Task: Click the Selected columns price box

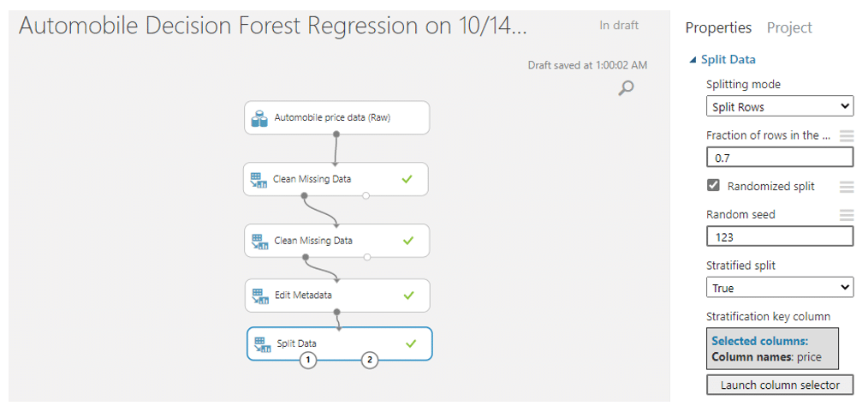Action: click(x=772, y=349)
